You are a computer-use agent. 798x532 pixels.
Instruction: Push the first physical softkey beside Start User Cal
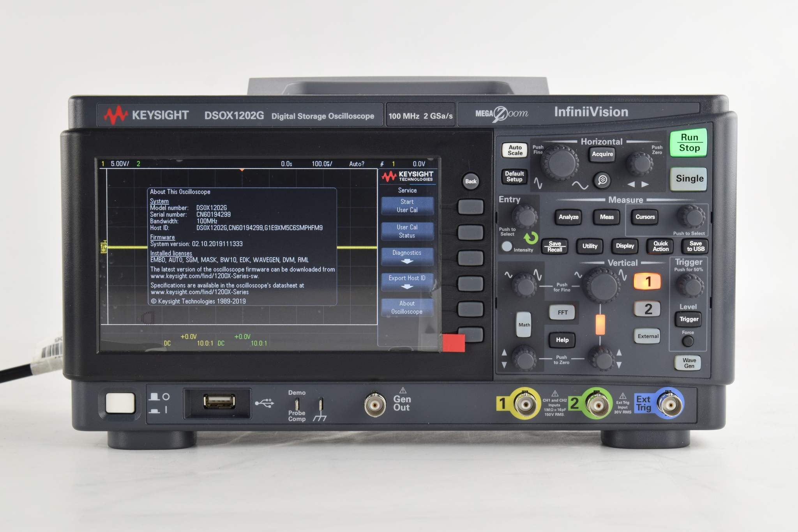pos(471,207)
